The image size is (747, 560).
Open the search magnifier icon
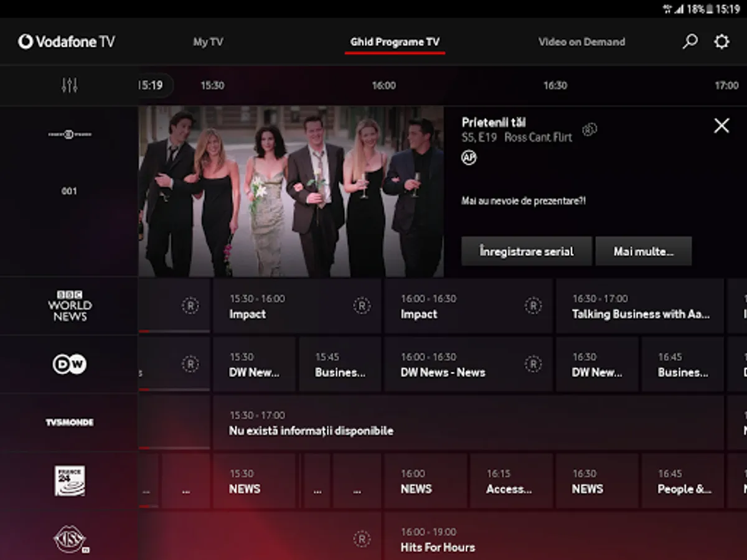[x=690, y=42]
